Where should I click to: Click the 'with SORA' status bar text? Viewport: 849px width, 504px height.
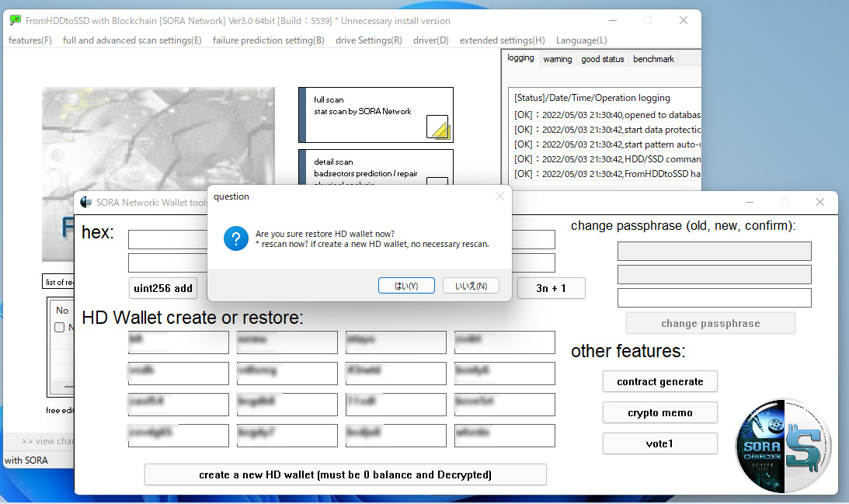pyautogui.click(x=26, y=461)
